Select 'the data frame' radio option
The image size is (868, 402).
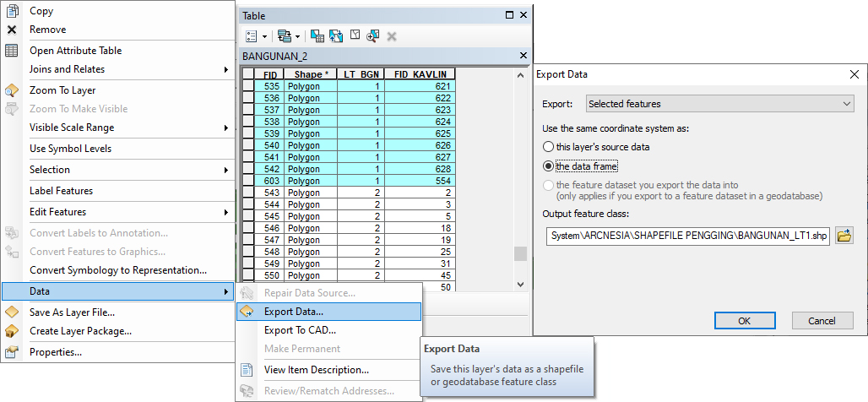click(548, 166)
